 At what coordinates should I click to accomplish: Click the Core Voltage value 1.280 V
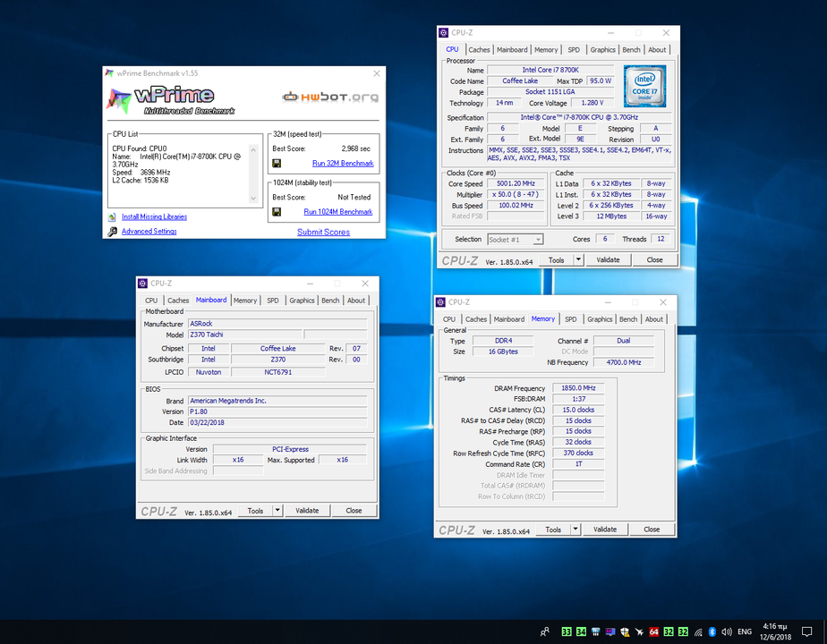tap(593, 103)
